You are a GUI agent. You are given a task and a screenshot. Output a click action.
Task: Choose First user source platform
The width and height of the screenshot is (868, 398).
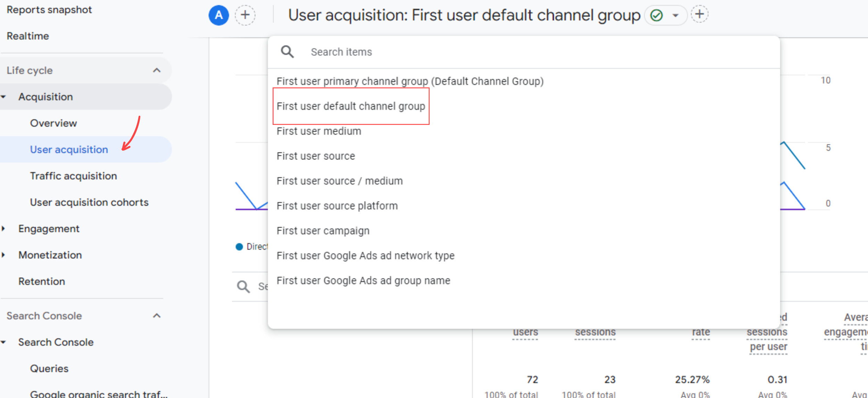337,206
